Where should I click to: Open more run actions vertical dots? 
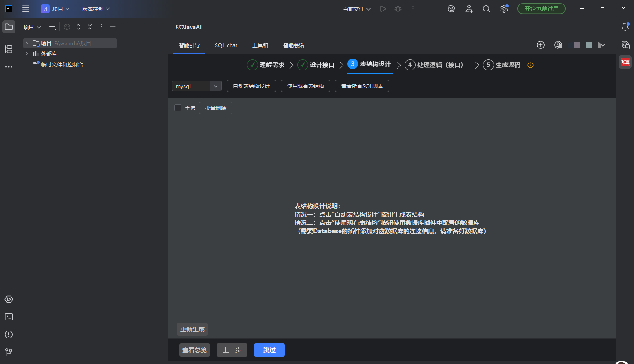click(413, 9)
